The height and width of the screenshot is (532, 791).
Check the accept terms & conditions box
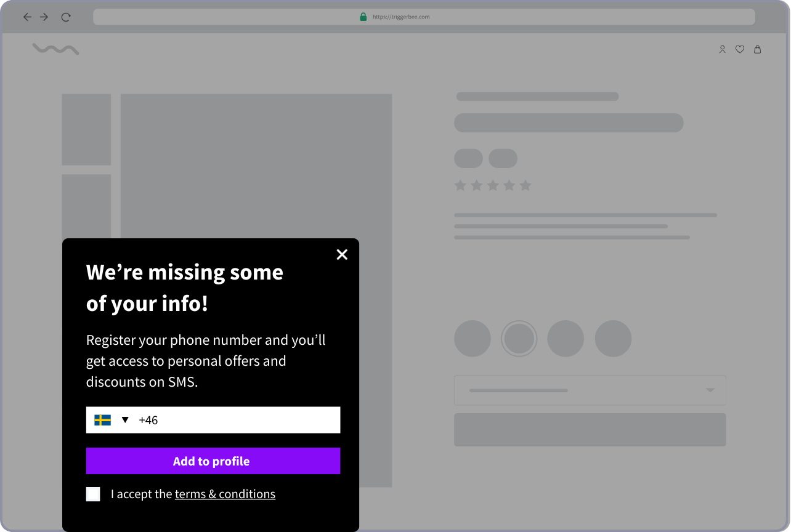tap(93, 494)
